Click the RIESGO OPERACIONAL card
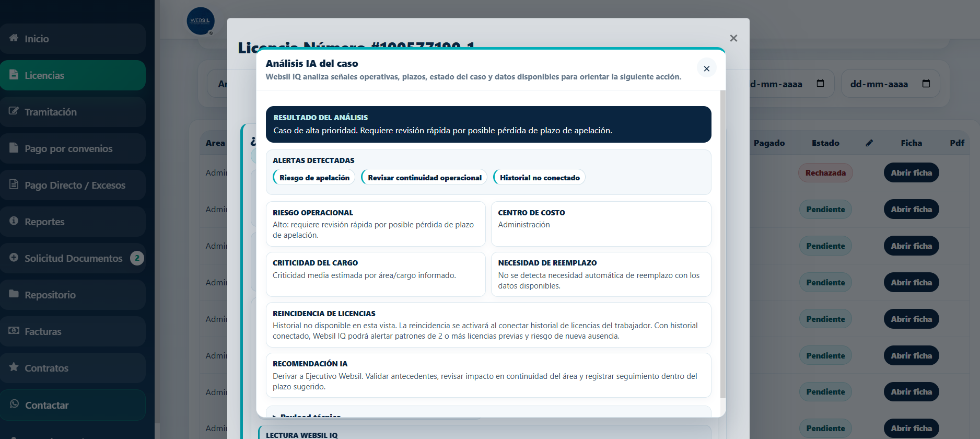The height and width of the screenshot is (439, 980). 376,224
